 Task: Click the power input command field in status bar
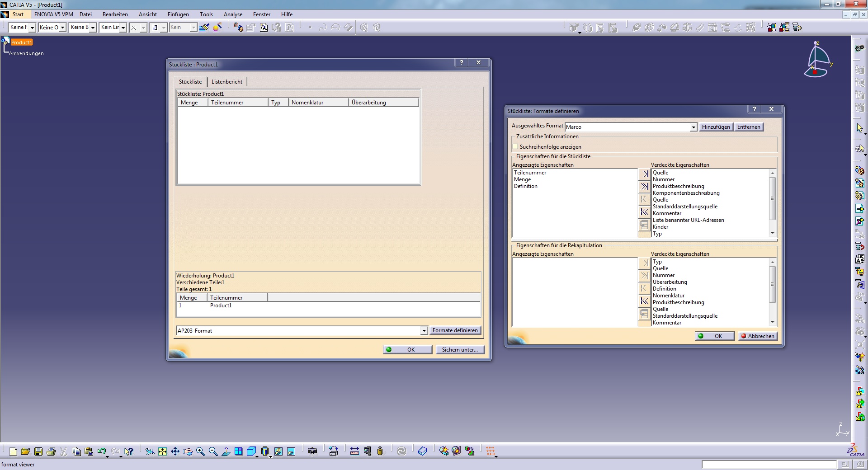coord(769,465)
